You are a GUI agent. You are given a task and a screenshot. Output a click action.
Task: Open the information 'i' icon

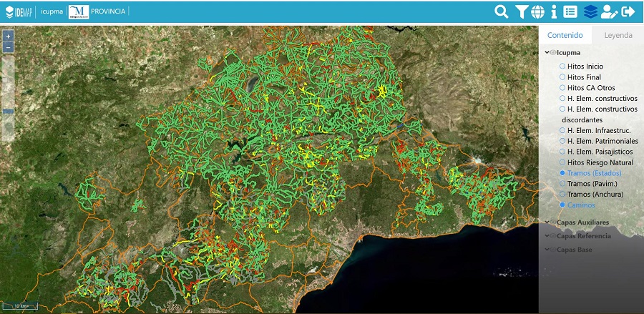coord(554,12)
